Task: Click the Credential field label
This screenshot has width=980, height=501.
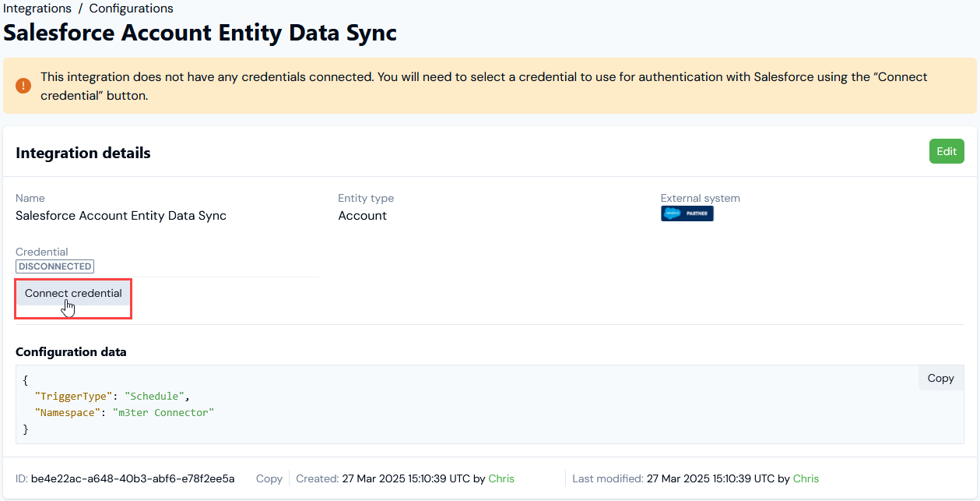Action: (x=42, y=252)
